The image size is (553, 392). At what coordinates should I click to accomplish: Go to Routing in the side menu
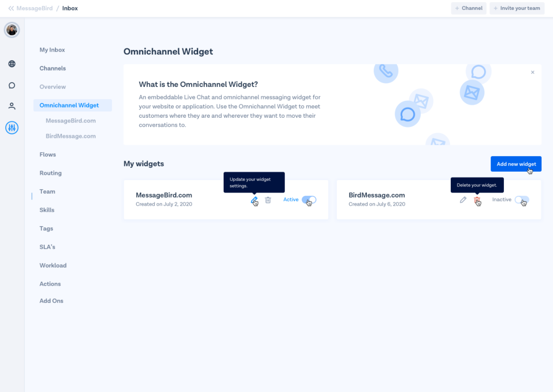click(50, 173)
